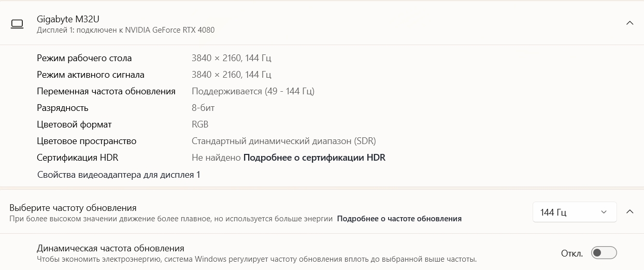Click Переменная частота обновления label
The image size is (644, 270).
(x=106, y=91)
